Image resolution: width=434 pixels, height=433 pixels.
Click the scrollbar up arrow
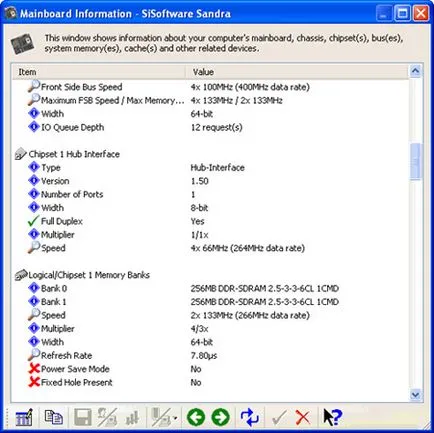click(415, 71)
